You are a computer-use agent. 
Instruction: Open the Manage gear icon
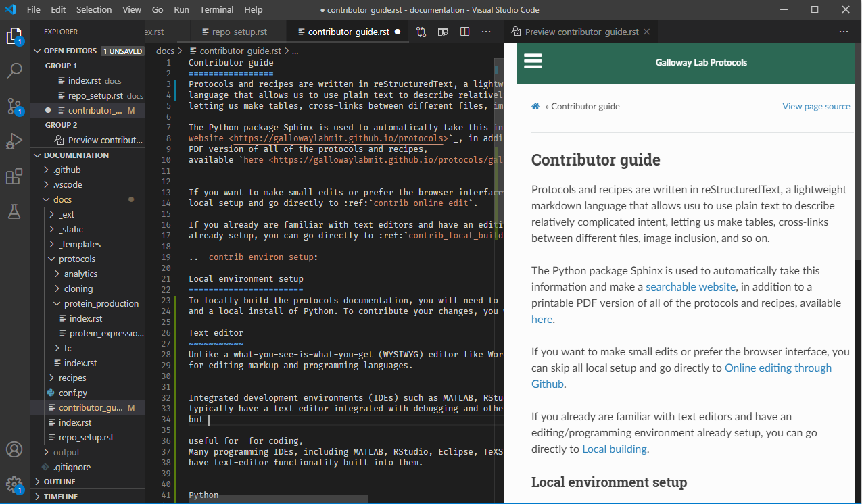tap(14, 484)
